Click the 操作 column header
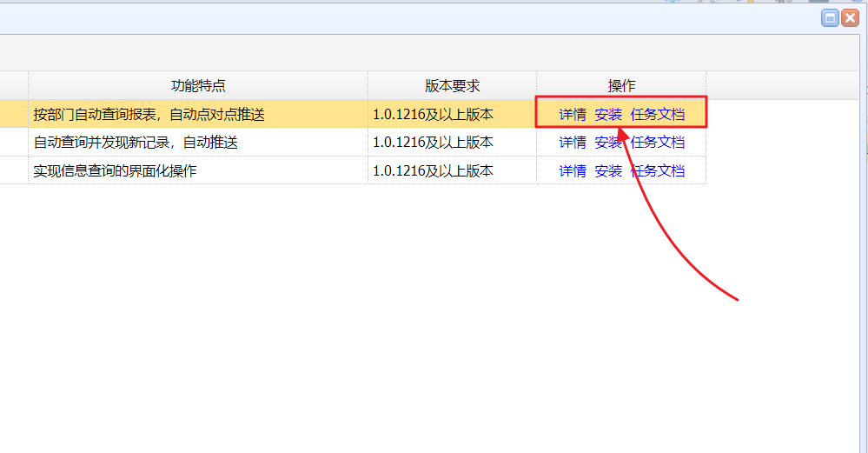This screenshot has height=453, width=868. [621, 85]
